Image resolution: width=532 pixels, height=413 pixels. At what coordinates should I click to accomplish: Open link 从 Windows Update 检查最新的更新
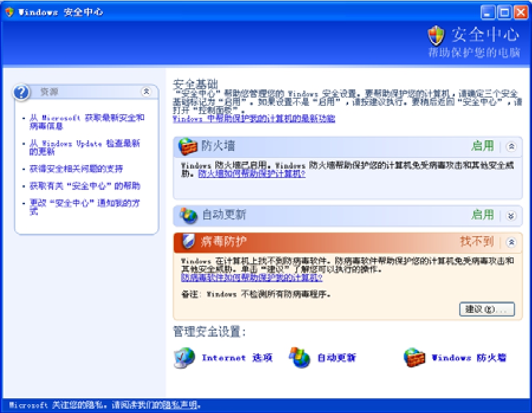85,147
